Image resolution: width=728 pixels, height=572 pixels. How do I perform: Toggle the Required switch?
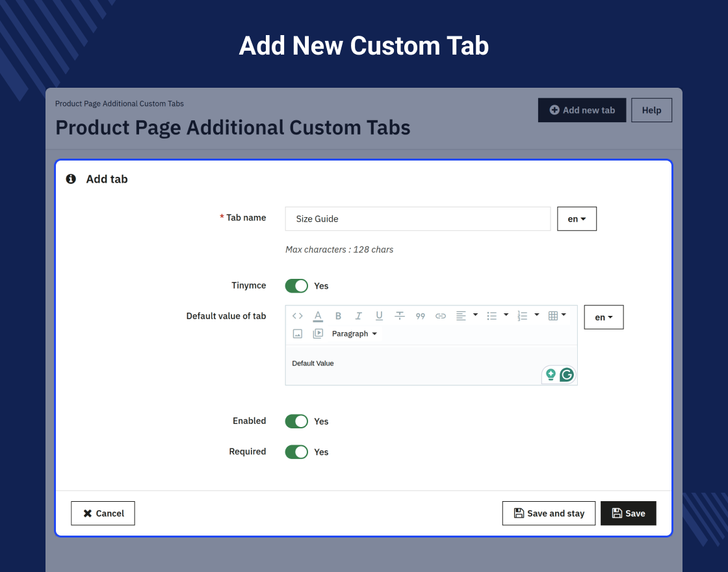296,452
